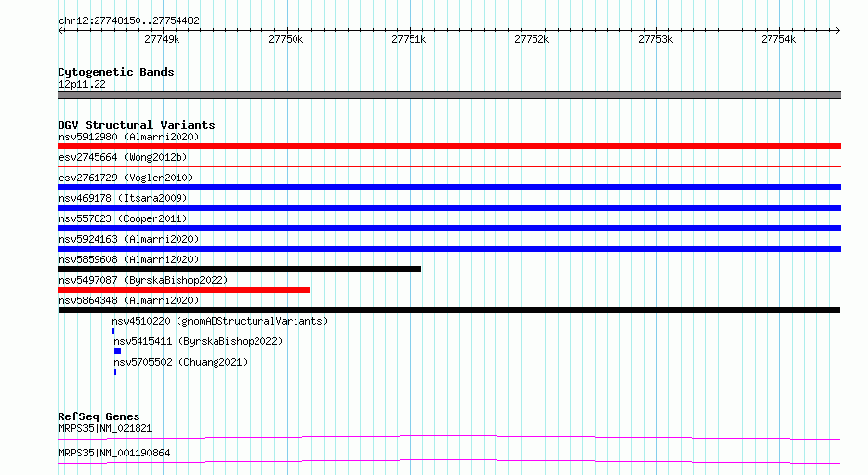Screen dimensions: 868x475
Task: Click the blue bar for nsv469178
Action: tap(449, 208)
